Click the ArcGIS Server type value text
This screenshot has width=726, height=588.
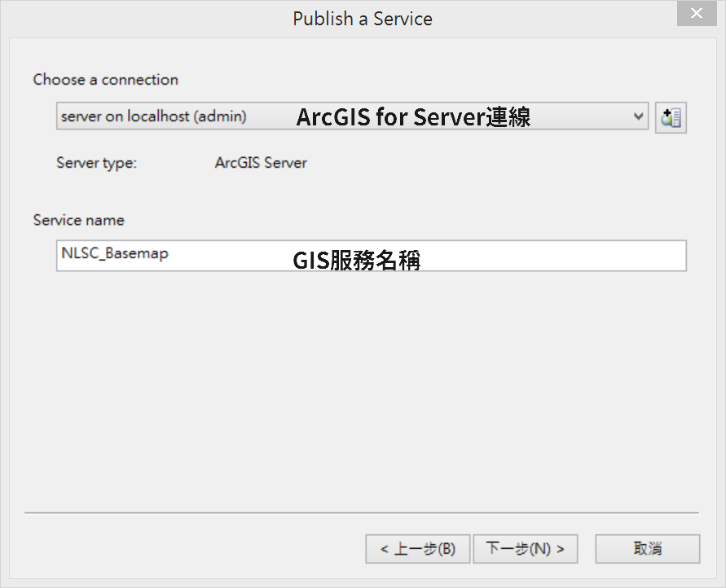pyautogui.click(x=261, y=163)
